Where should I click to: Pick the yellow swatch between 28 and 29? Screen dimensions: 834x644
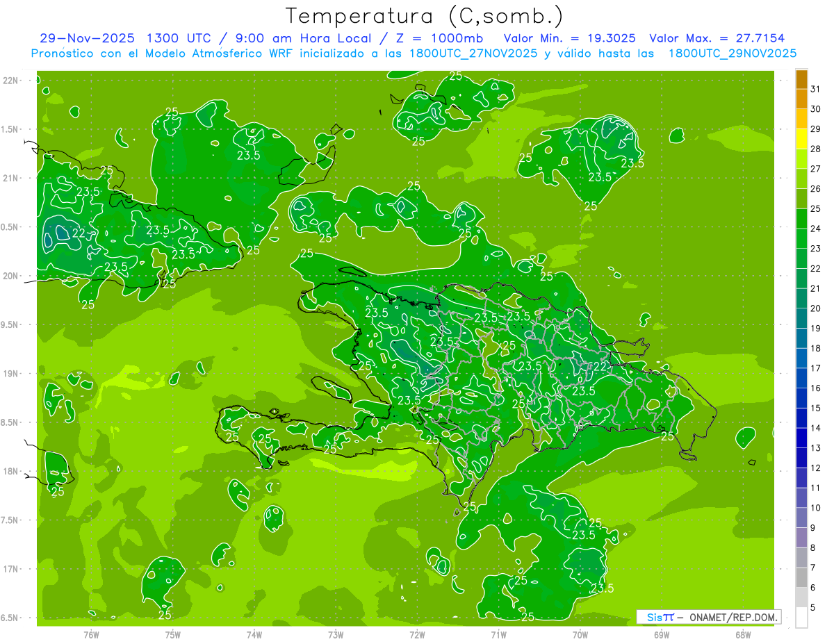pyautogui.click(x=801, y=138)
